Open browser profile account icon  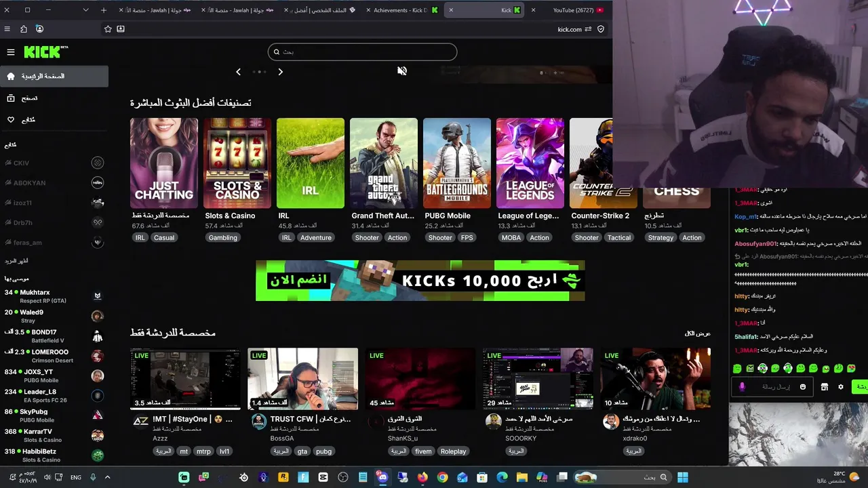39,29
